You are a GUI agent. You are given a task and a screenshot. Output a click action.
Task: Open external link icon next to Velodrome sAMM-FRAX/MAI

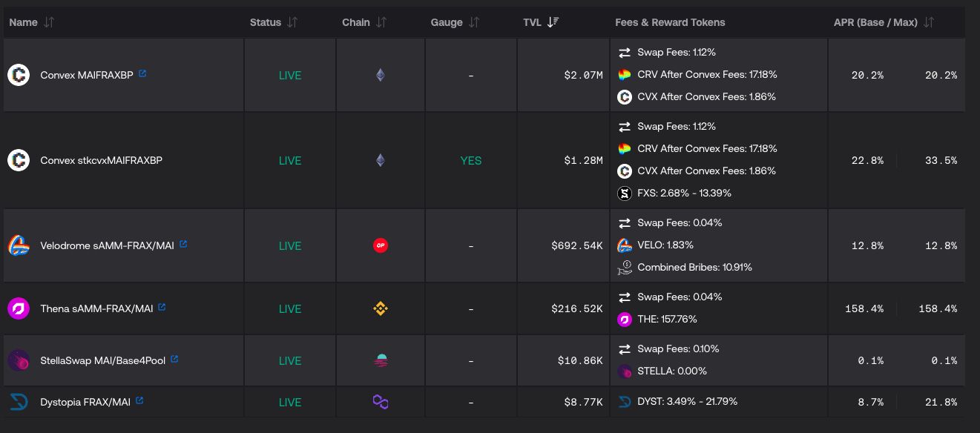pyautogui.click(x=183, y=244)
